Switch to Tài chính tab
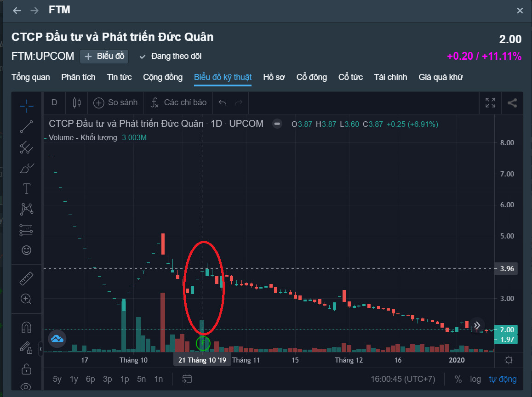 coord(390,77)
